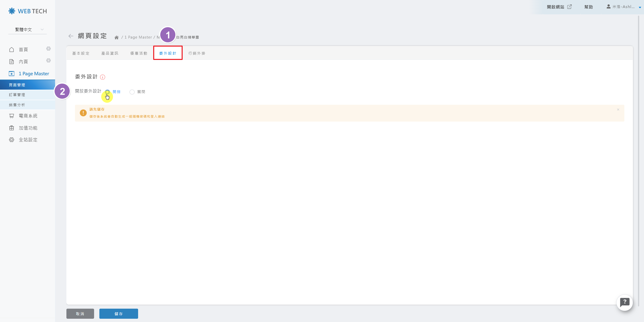The image size is (644, 322).
Task: Expand the user account dropdown arrow
Action: 640,7
